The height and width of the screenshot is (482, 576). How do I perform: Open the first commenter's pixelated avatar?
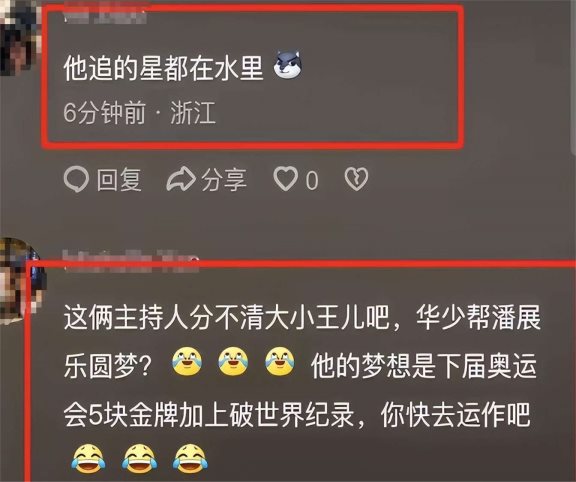(20, 37)
